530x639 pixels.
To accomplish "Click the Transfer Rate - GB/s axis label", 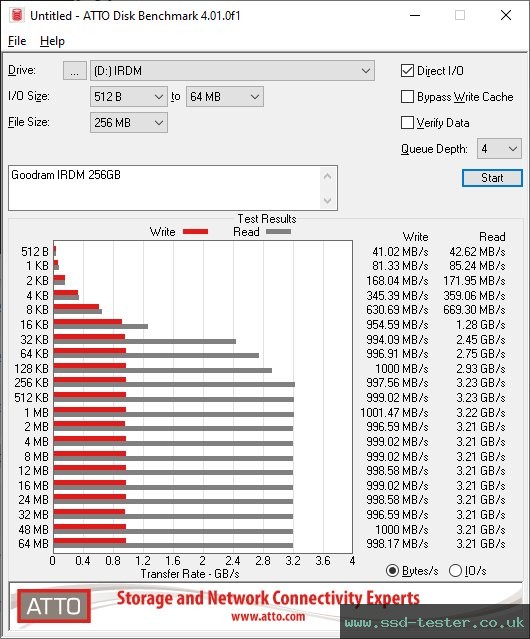I will point(190,574).
